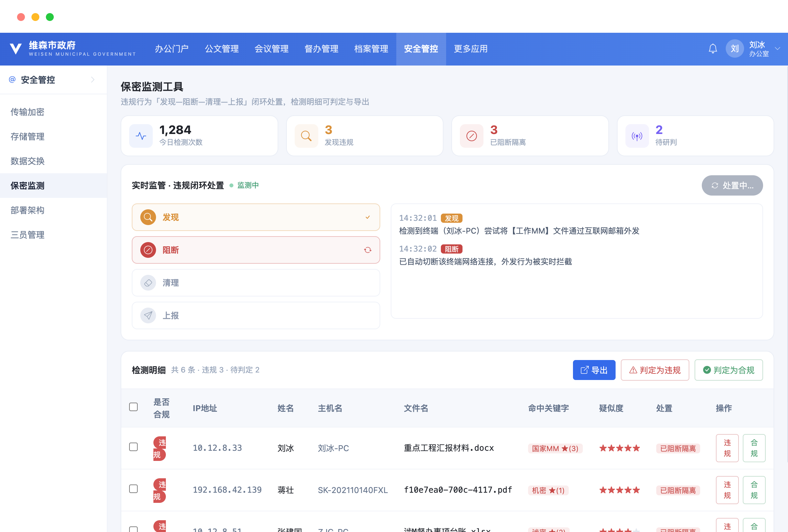
Task: Click the 14:32:02 阻断 log tag
Action: [x=451, y=249]
